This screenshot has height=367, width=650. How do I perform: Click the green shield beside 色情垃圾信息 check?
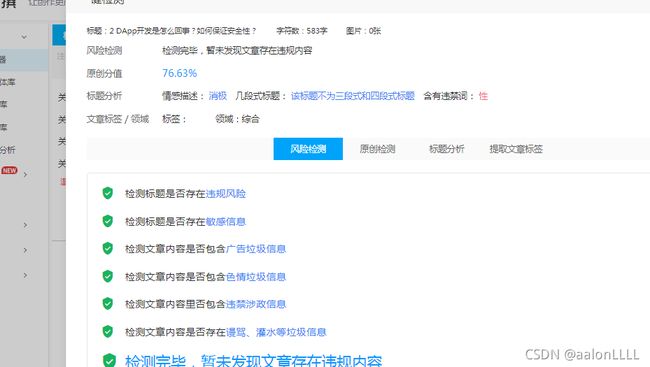[x=108, y=276]
